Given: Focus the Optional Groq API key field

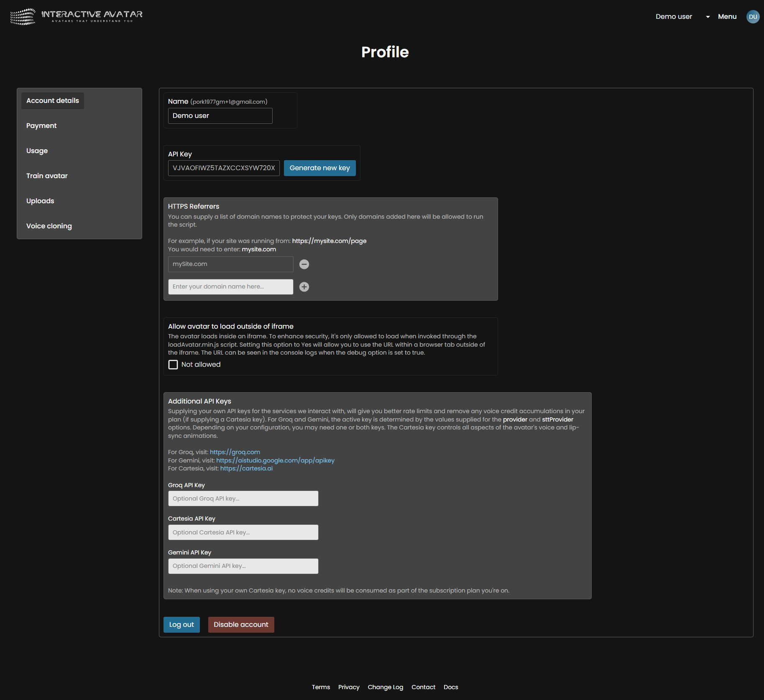Looking at the screenshot, I should coord(243,498).
